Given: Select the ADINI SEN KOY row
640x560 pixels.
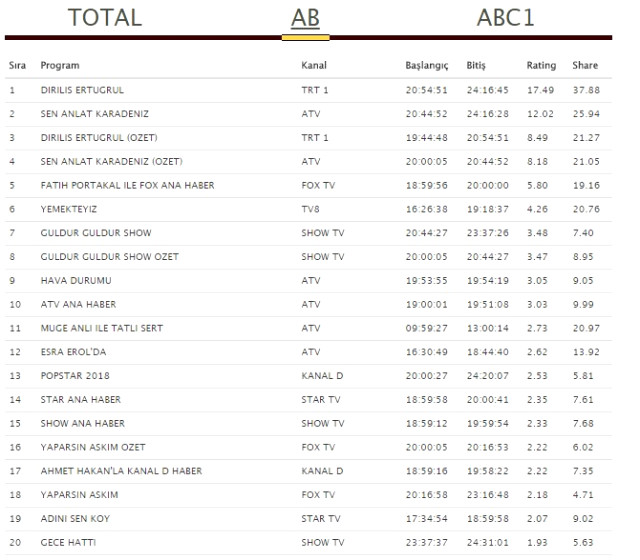Looking at the screenshot, I should coord(308,519).
